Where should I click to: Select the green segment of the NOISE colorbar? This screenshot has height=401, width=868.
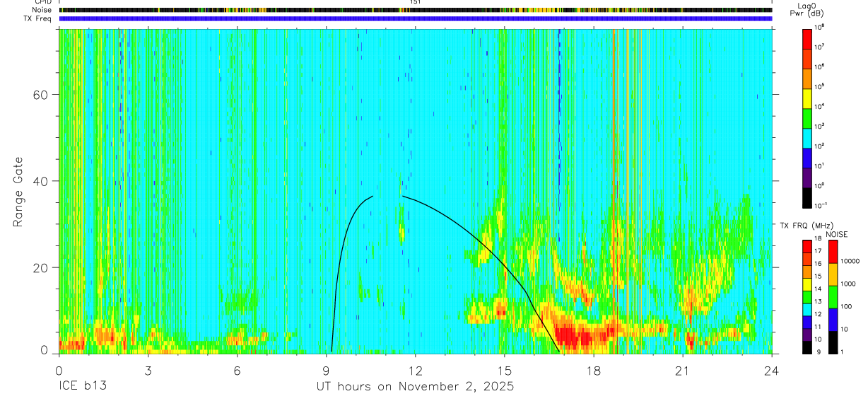tap(833, 297)
